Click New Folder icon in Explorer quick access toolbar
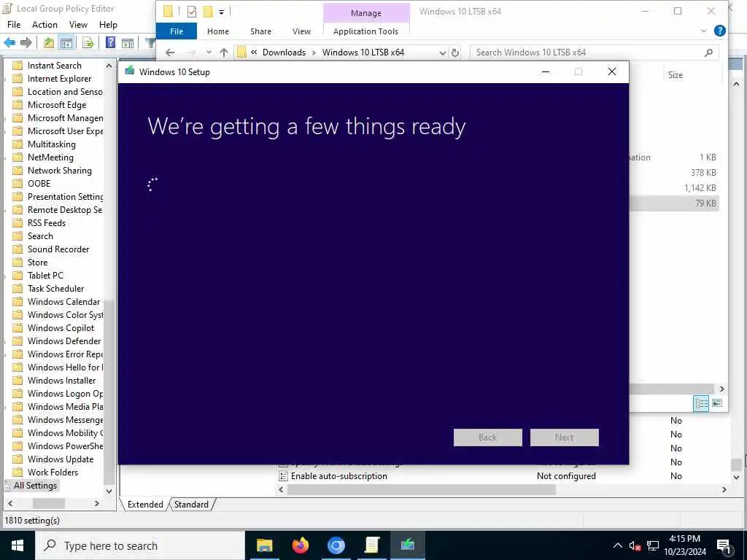Screen dimensions: 747x560 208,12
